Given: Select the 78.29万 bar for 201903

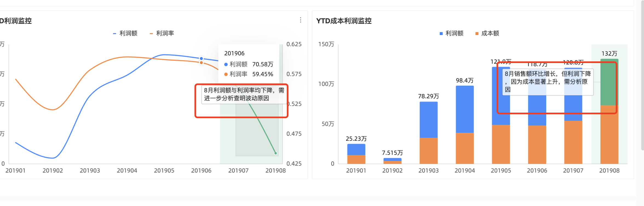Looking at the screenshot, I should tap(429, 133).
